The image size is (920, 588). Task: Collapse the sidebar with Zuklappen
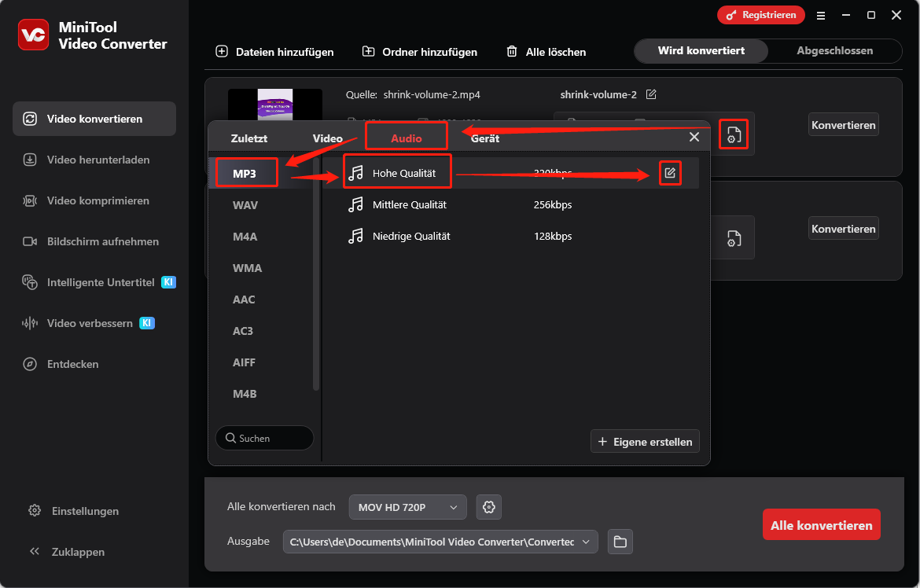pos(68,552)
